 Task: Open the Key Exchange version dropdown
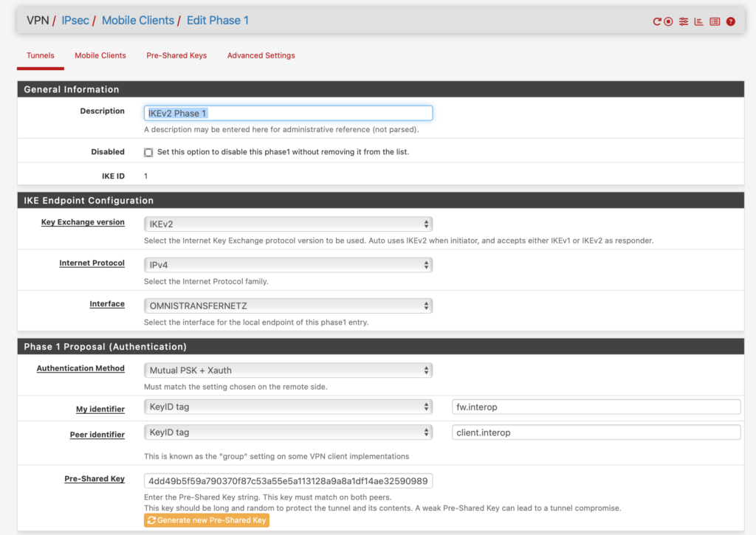pos(288,224)
